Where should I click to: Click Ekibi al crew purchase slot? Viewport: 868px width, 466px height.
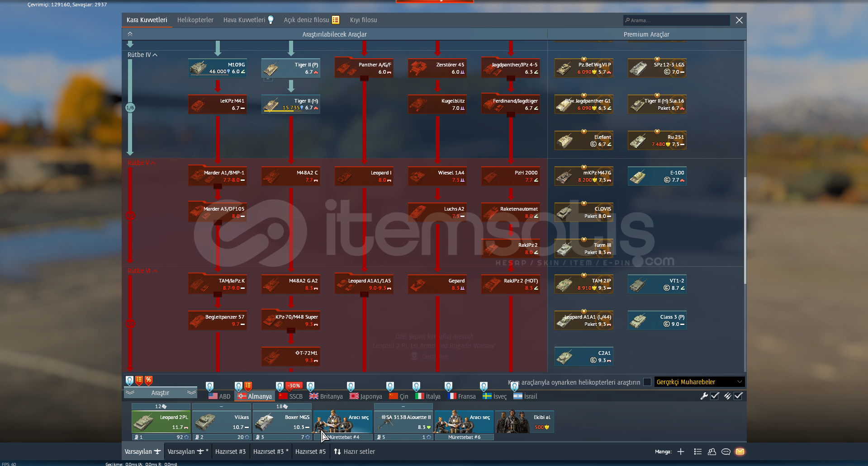coord(525,422)
